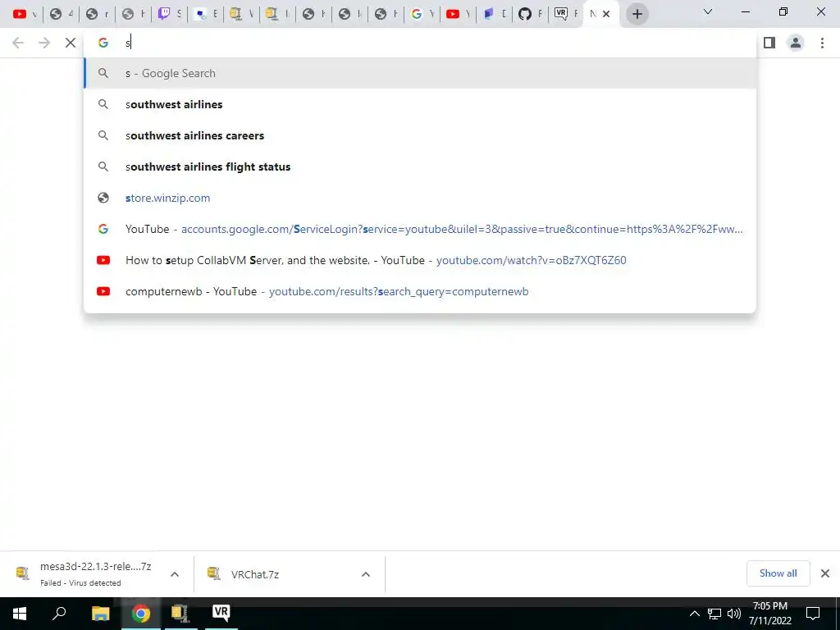Viewport: 840px width, 630px height.
Task: Open store.winzip.com suggestion
Action: (x=420, y=198)
